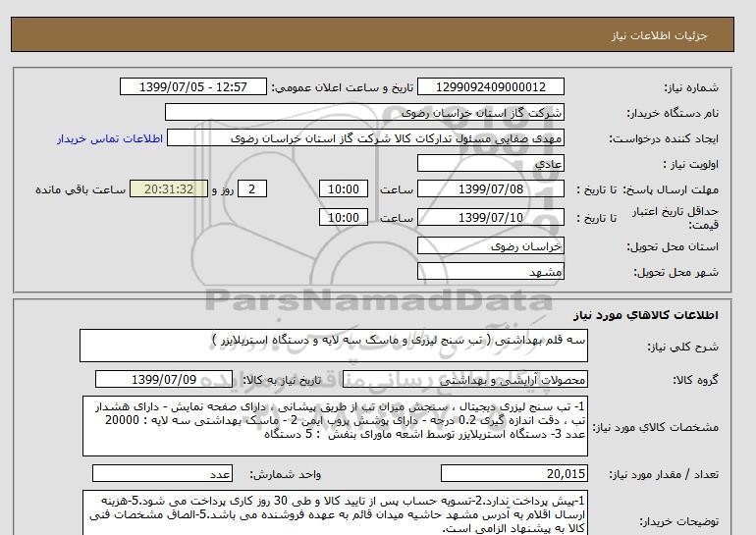Click the label اولویت نیاز
Image resolution: width=756 pixels, height=535 pixels.
691,164
